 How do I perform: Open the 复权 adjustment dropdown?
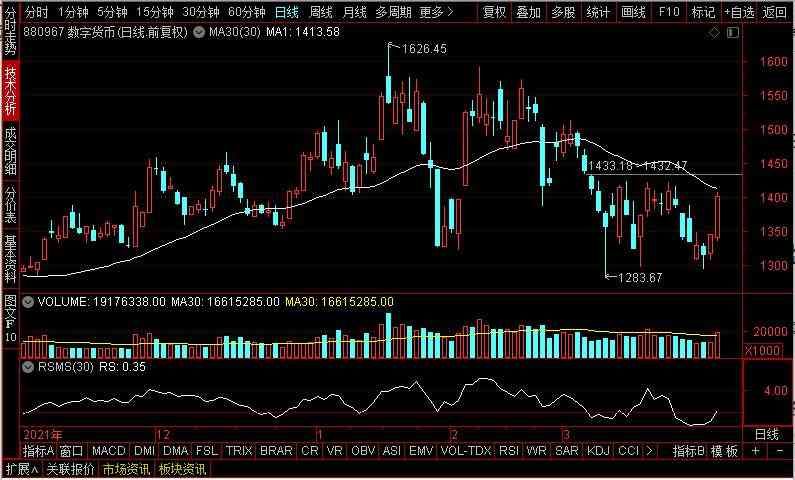[495, 12]
